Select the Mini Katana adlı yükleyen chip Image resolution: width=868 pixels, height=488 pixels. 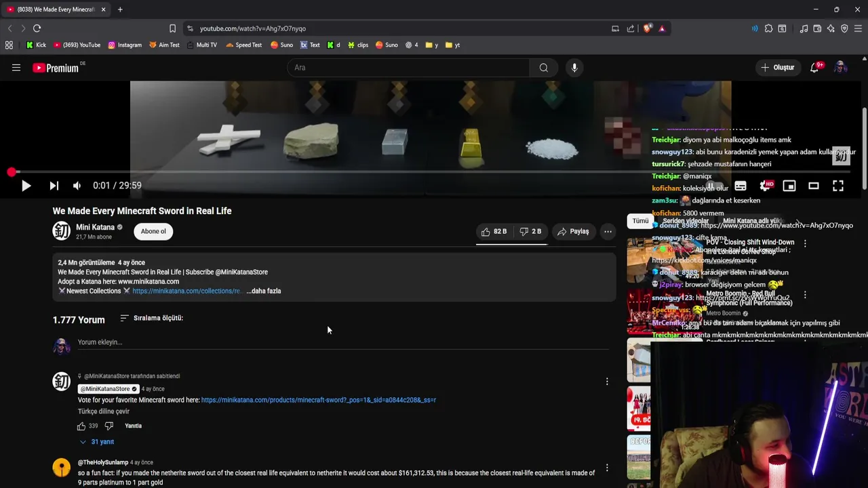(751, 221)
